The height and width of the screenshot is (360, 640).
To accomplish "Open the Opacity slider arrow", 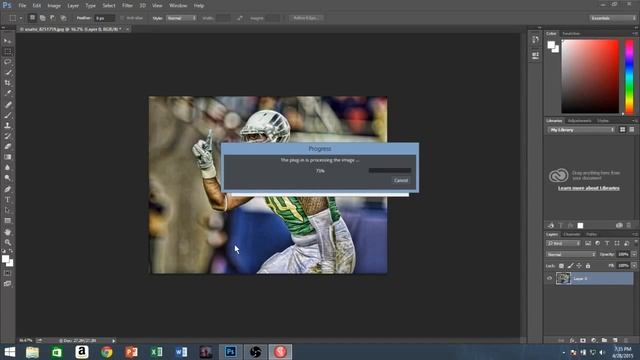I will (x=633, y=254).
